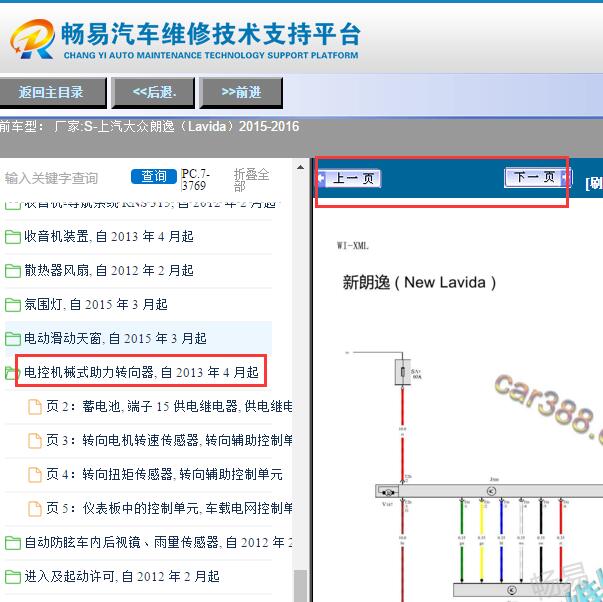Click folder icon beside 进入及起动许可
Screen dimensions: 603x602
[x=13, y=577]
